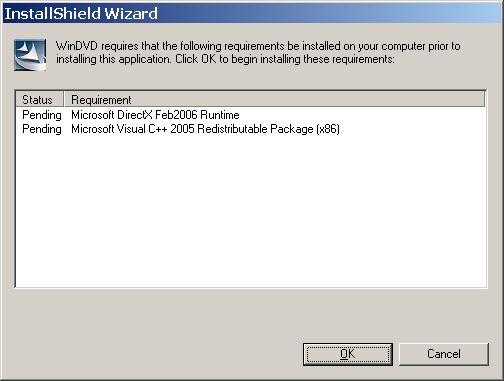Click the divider between Status and Requirement
The height and width of the screenshot is (381, 504).
pyautogui.click(x=64, y=100)
